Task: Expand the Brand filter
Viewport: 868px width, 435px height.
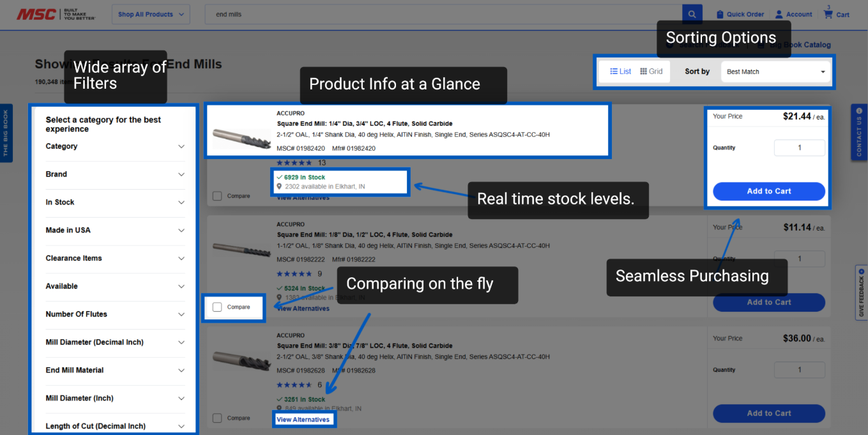Action: tap(115, 174)
